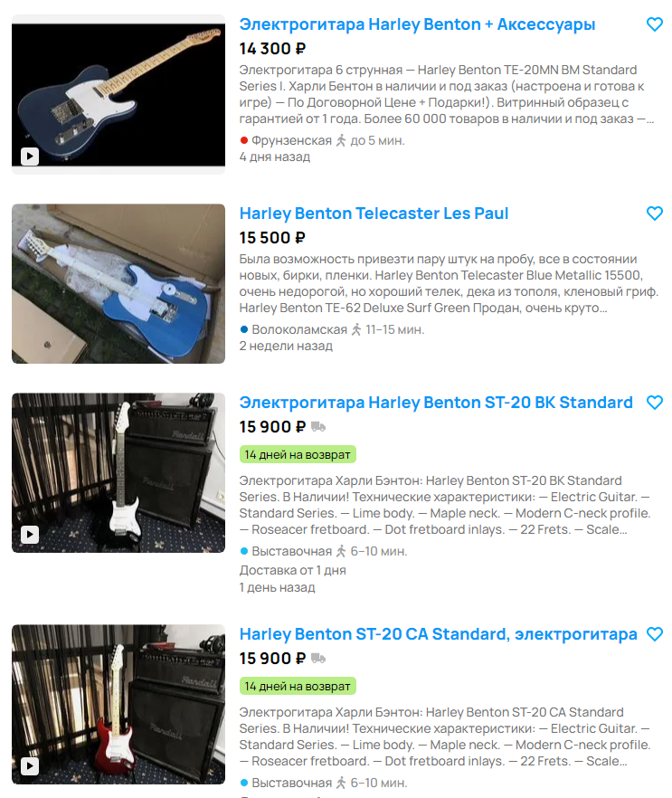672x798 pixels.
Task: Click walking icon next to Выставочная on ST-20 BK
Action: 341,551
